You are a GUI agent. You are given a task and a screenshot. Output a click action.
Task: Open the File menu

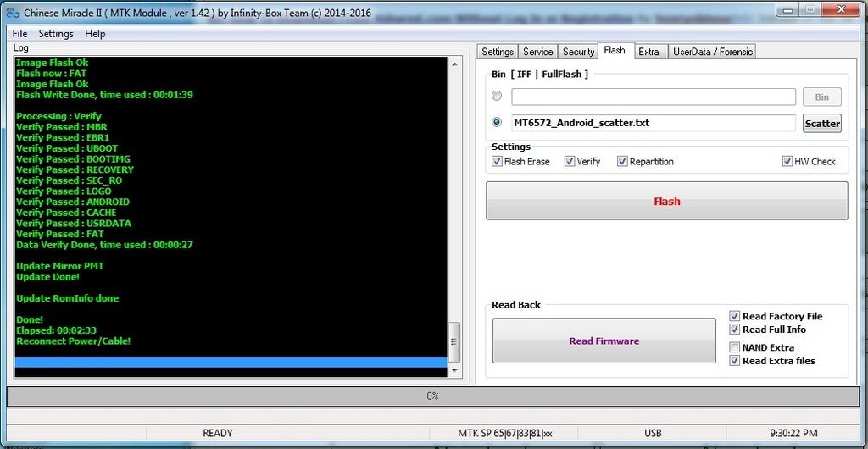pyautogui.click(x=19, y=34)
